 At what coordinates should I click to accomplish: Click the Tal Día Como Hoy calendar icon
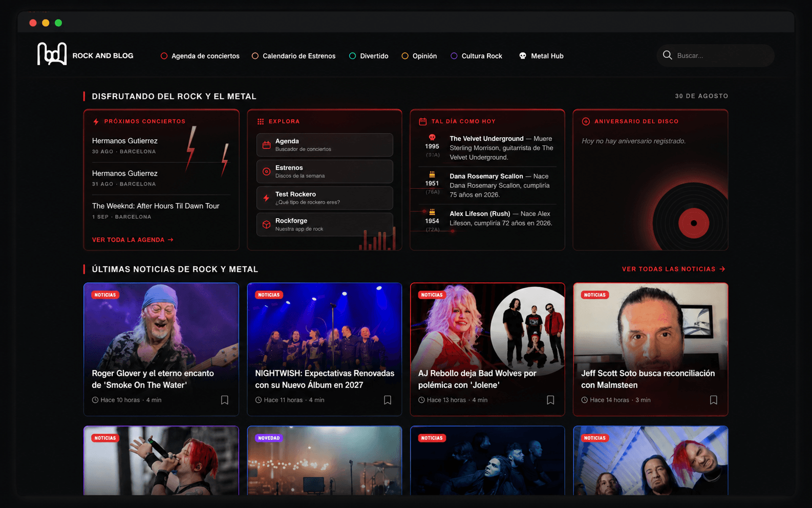(x=423, y=122)
